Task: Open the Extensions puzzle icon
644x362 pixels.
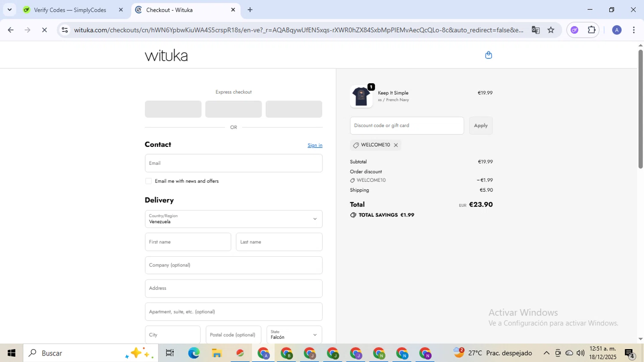Action: 592,30
